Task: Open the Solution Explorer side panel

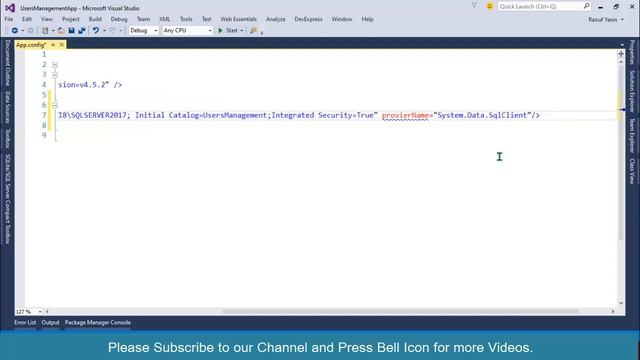Action: coord(632,91)
